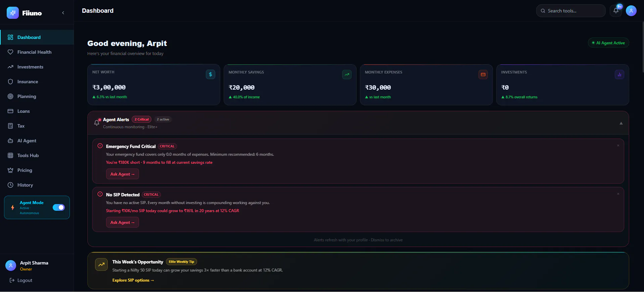Click the This Week's Opportunity chart icon
The image size is (644, 292).
coord(101,264)
